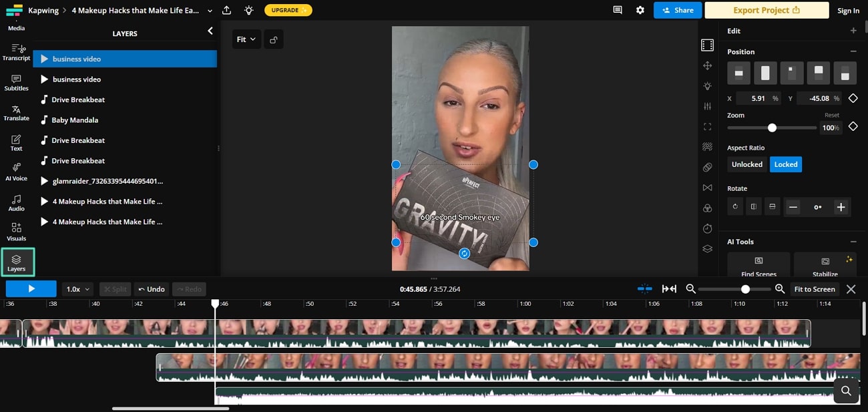Image resolution: width=868 pixels, height=412 pixels.
Task: Select the lightbulb effects icon in the right toolbar
Action: click(x=707, y=86)
